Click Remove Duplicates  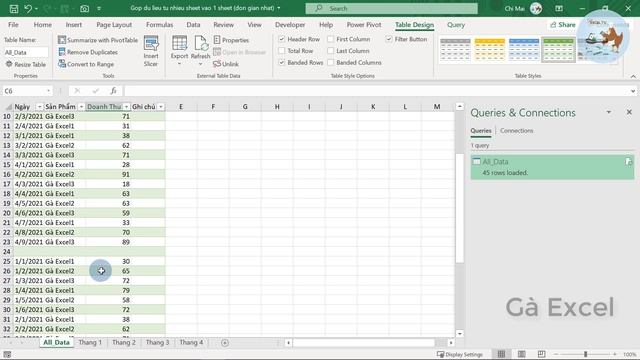88,52
